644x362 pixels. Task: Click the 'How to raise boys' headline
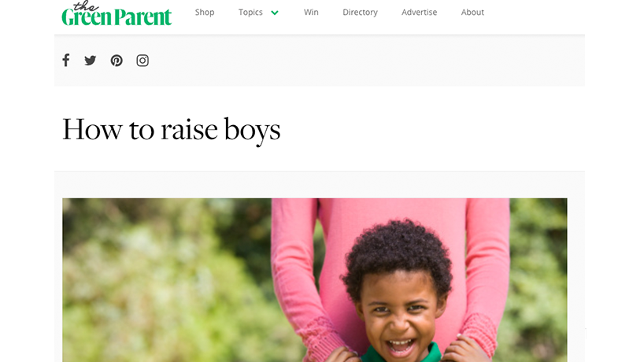[x=172, y=130]
